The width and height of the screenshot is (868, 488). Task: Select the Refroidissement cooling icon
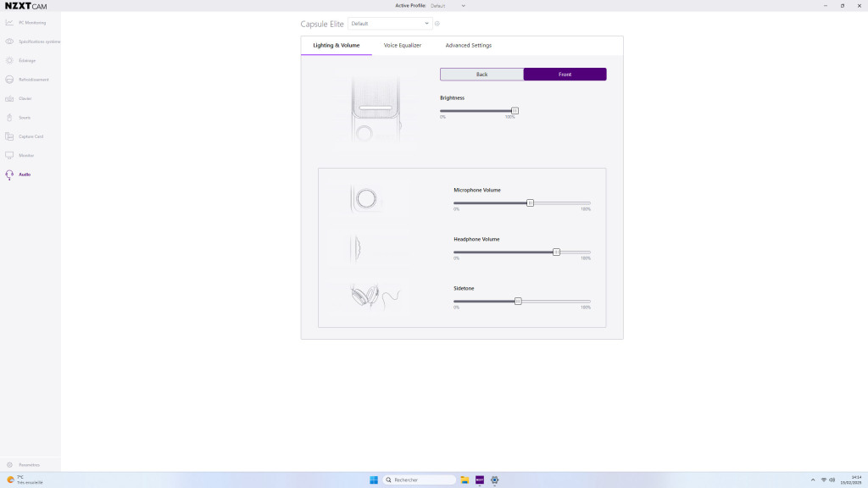tap(9, 80)
